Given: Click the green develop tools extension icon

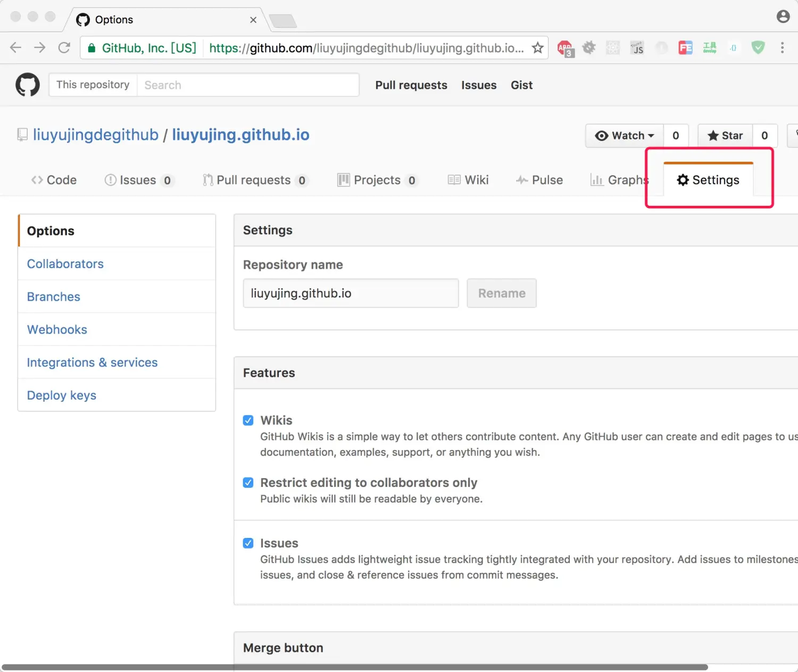Looking at the screenshot, I should pos(710,48).
